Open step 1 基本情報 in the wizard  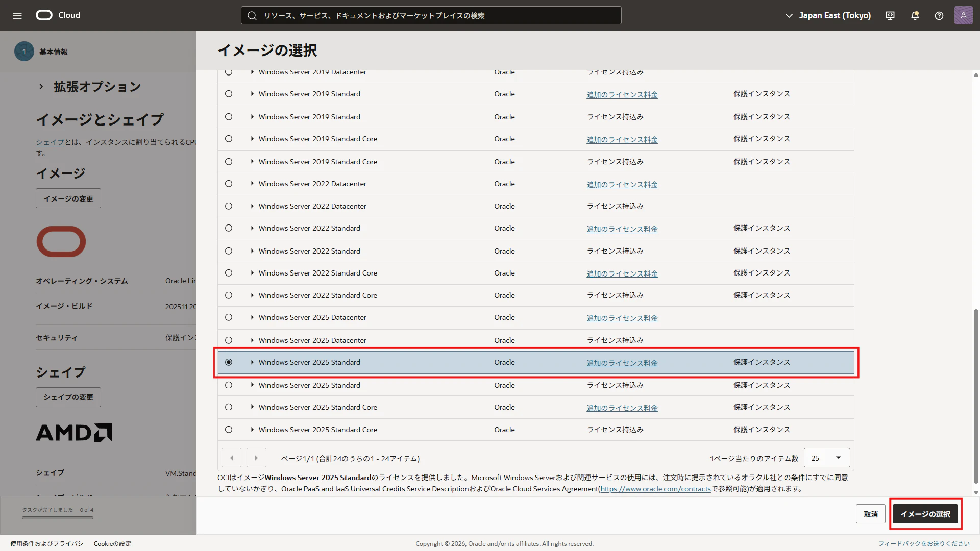[x=41, y=52]
